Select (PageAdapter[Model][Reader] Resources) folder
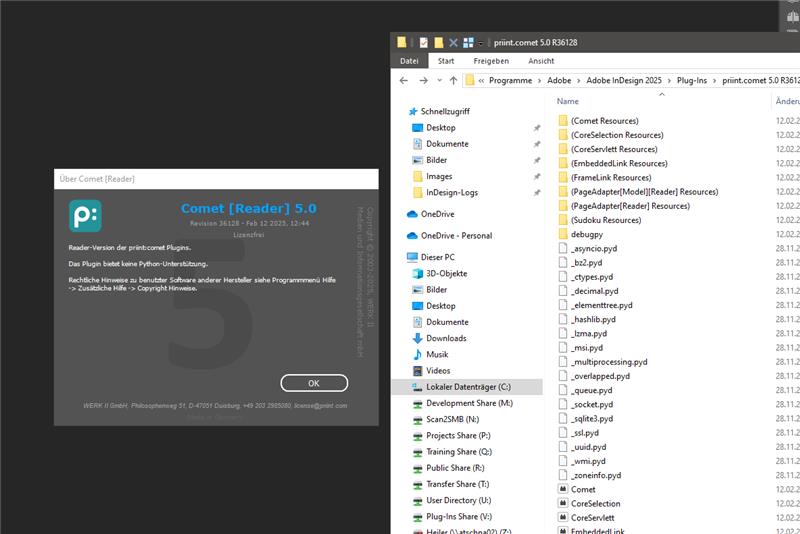 [x=644, y=192]
